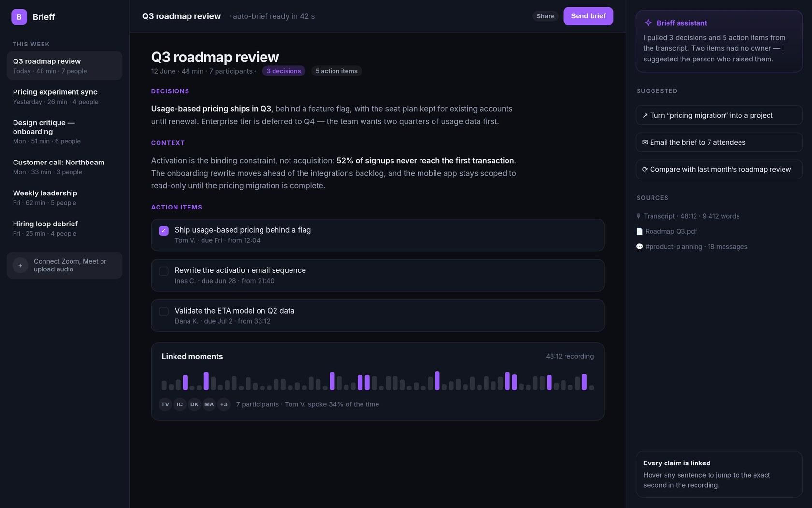Screen dimensions: 812x508
Task: Click the transcript microphone icon
Action: point(638,216)
